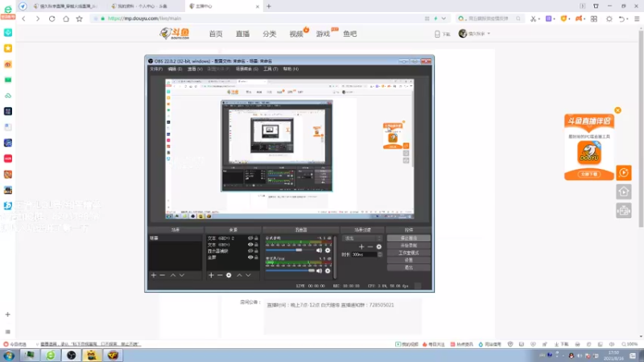The height and width of the screenshot is (362, 644).
Task: Go to browser home page
Action: (x=66, y=19)
